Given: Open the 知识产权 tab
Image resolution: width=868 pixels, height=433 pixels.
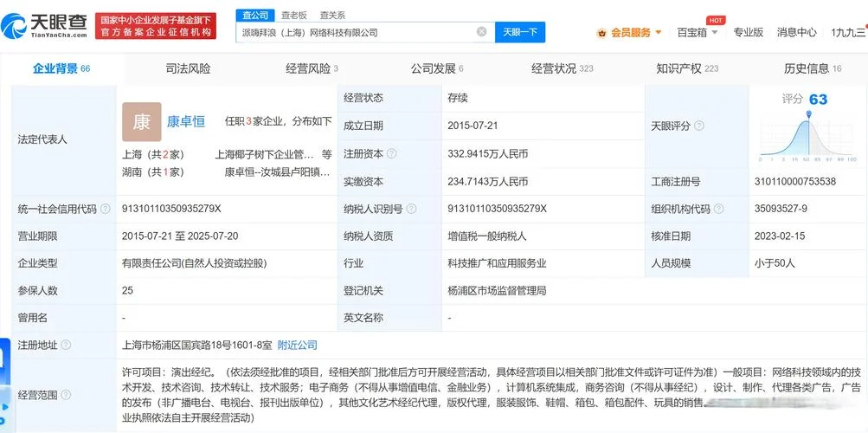Looking at the screenshot, I should 687,68.
